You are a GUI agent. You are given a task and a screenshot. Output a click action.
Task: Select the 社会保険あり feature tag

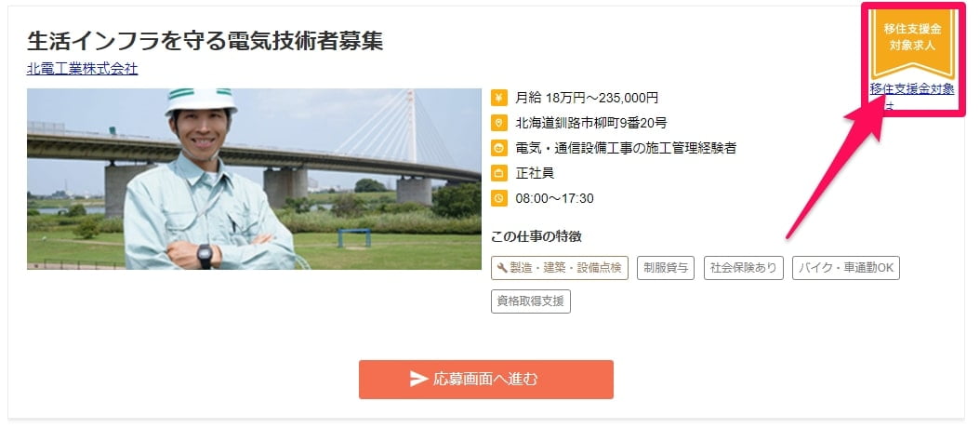(743, 268)
